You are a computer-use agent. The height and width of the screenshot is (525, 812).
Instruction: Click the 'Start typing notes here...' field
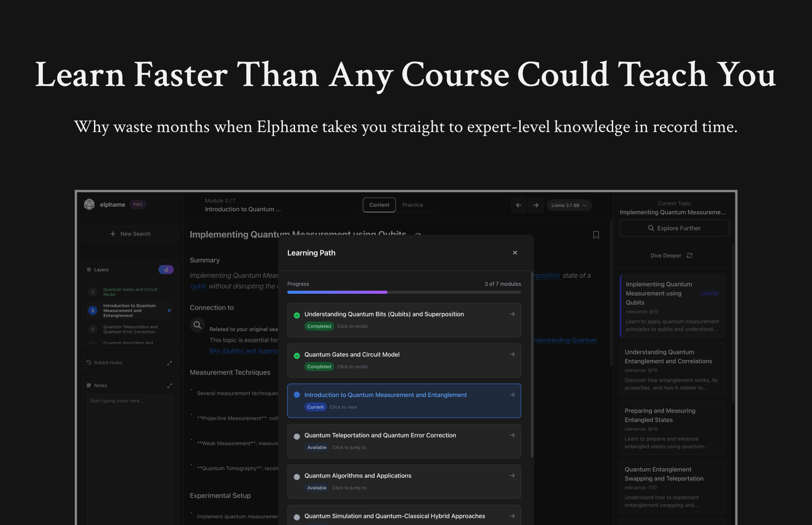(x=130, y=458)
